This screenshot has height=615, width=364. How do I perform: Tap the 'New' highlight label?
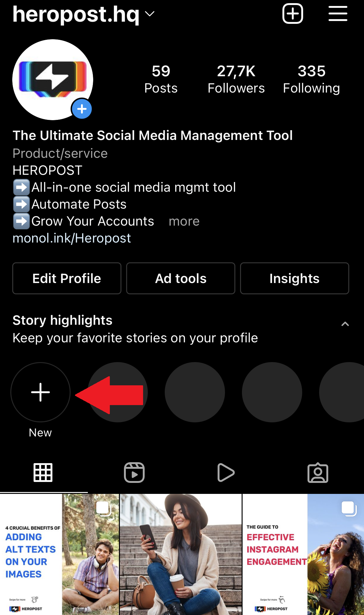click(40, 433)
